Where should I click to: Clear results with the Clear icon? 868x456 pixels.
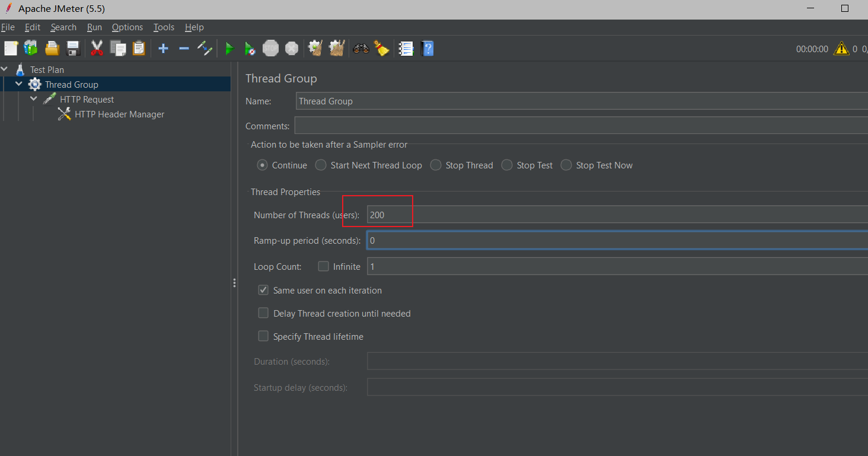click(315, 49)
